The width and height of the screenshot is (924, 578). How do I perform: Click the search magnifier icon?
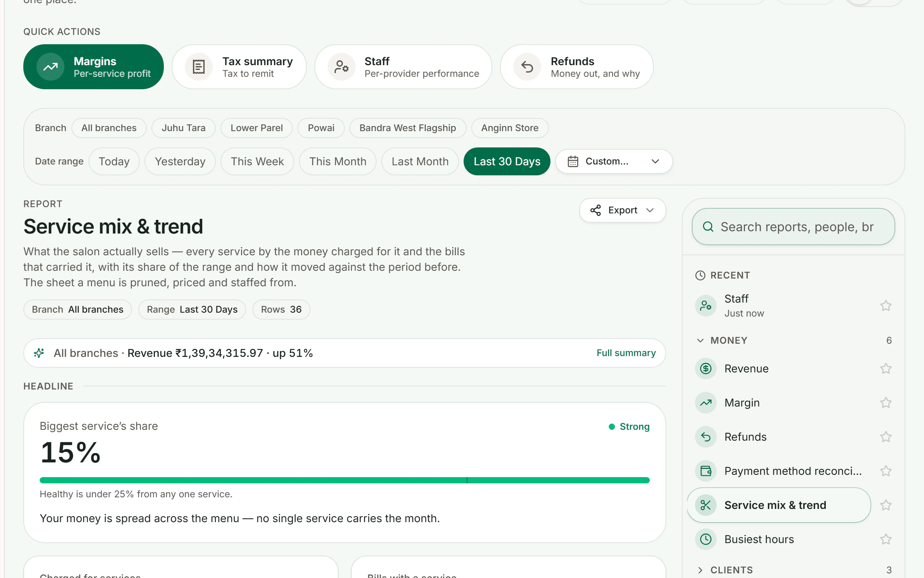708,227
